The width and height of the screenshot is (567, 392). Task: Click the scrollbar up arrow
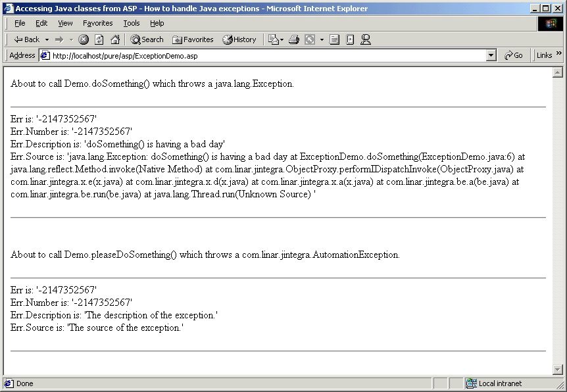tap(557, 73)
